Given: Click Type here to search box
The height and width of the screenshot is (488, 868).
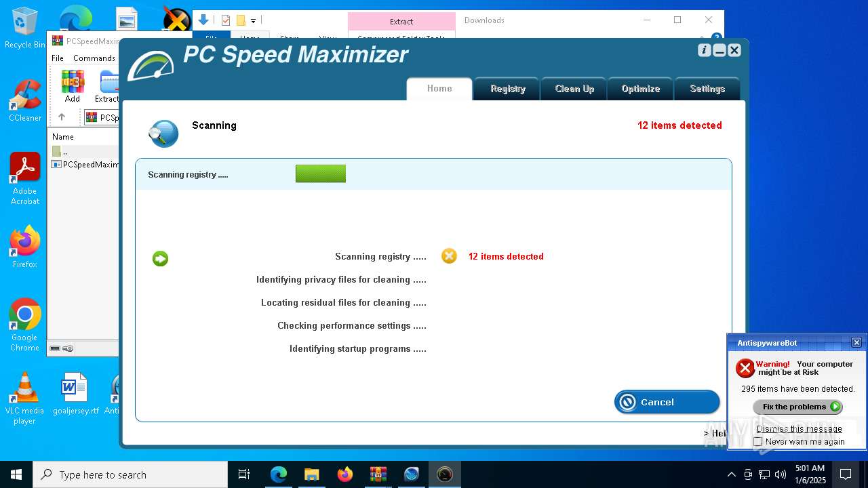Looking at the screenshot, I should pyautogui.click(x=130, y=474).
